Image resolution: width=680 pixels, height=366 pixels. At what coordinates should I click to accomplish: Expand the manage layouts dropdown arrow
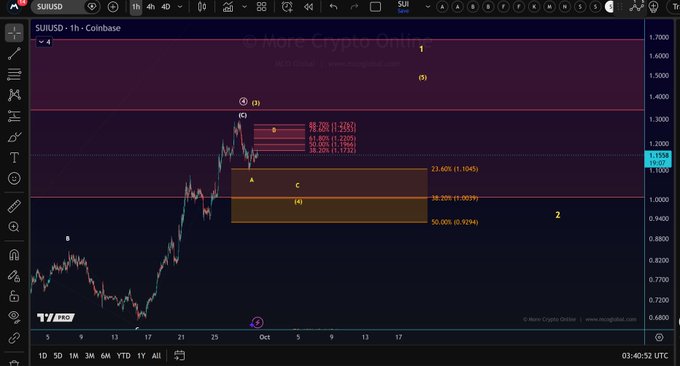[x=428, y=7]
